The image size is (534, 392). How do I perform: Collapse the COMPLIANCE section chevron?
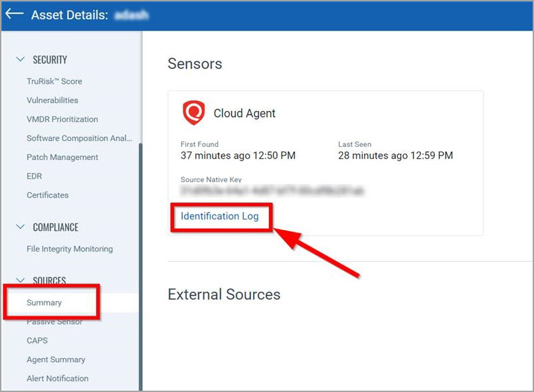pos(21,227)
